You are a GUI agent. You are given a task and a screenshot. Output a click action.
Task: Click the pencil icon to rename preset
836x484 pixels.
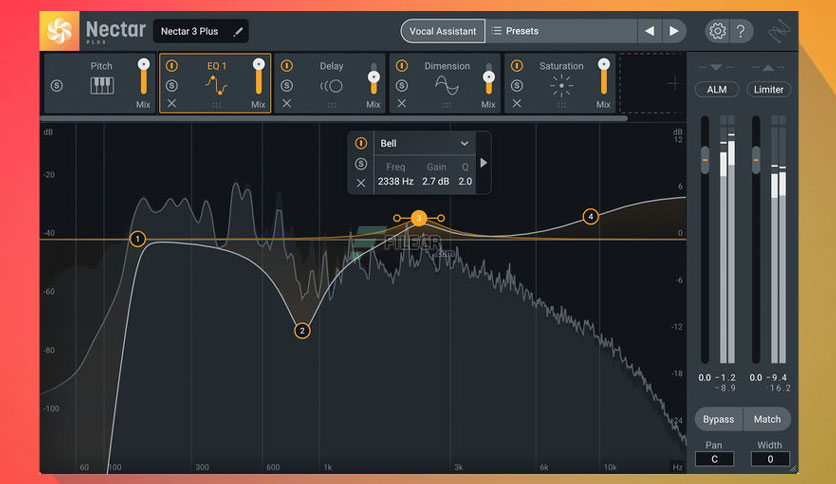point(238,31)
